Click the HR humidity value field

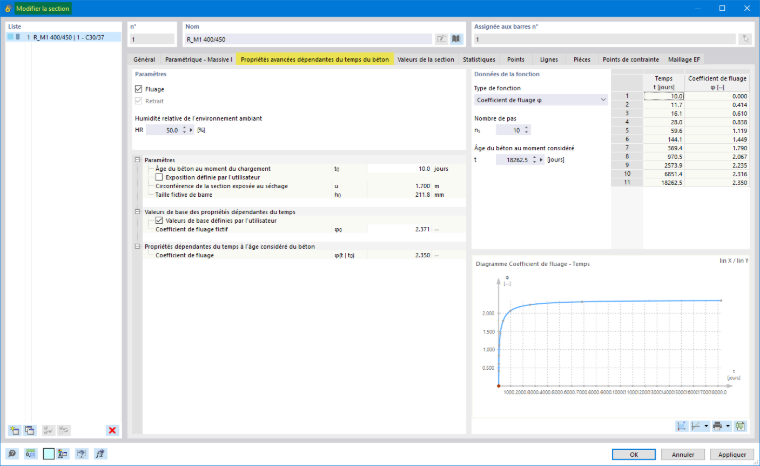pyautogui.click(x=163, y=130)
